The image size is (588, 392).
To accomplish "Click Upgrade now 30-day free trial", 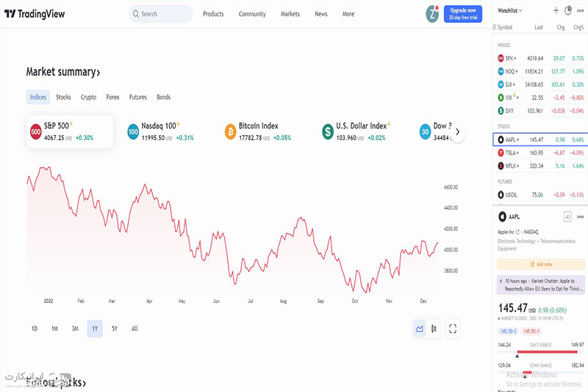I will pyautogui.click(x=463, y=14).
